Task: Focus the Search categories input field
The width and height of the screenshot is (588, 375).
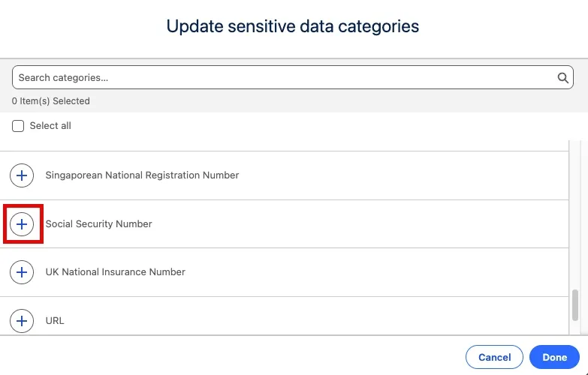Action: tap(293, 77)
